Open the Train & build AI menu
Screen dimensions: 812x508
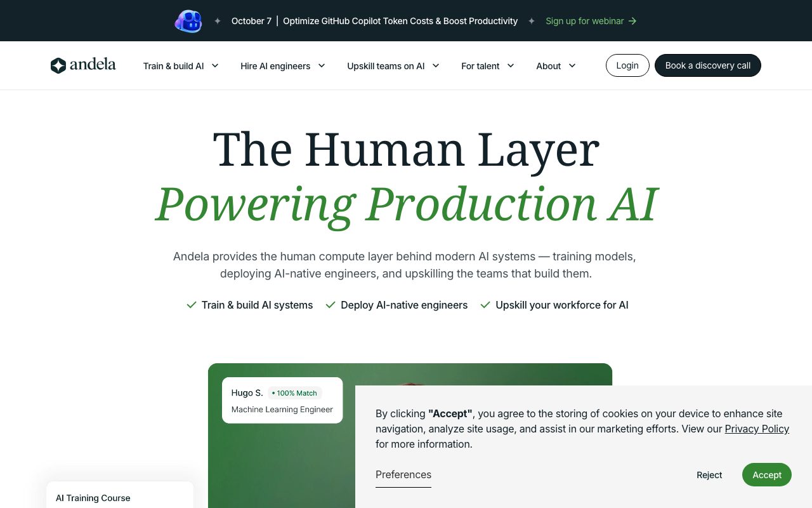pyautogui.click(x=181, y=66)
